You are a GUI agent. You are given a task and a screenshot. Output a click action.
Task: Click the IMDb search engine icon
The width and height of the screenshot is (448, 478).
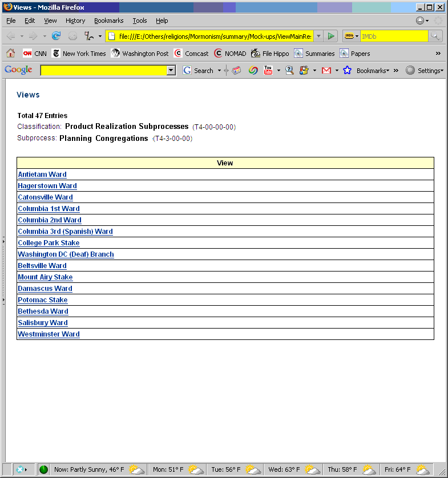[349, 37]
